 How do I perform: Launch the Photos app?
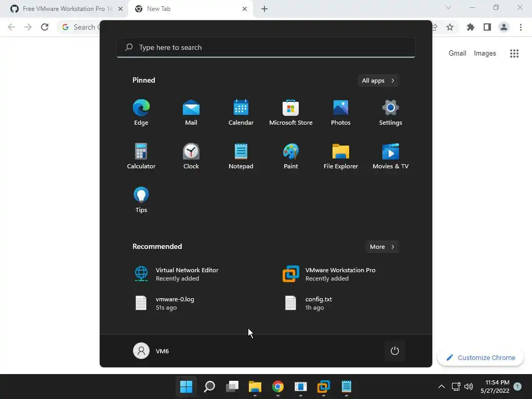coord(341,112)
